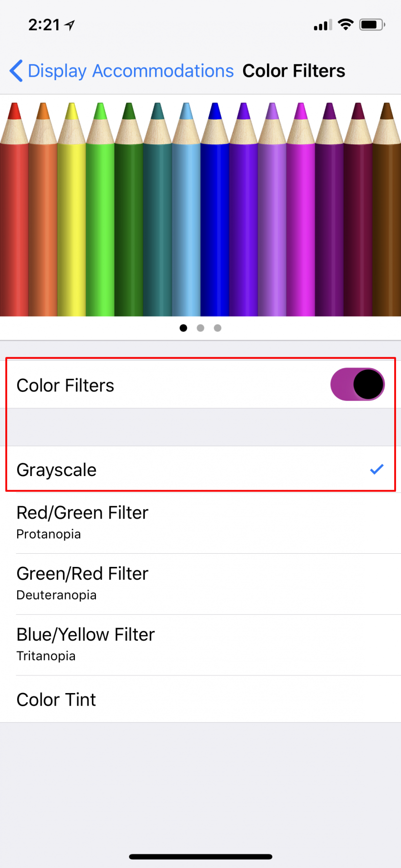Tap the battery indicator icon
Screen dimensions: 401x868
(x=372, y=24)
